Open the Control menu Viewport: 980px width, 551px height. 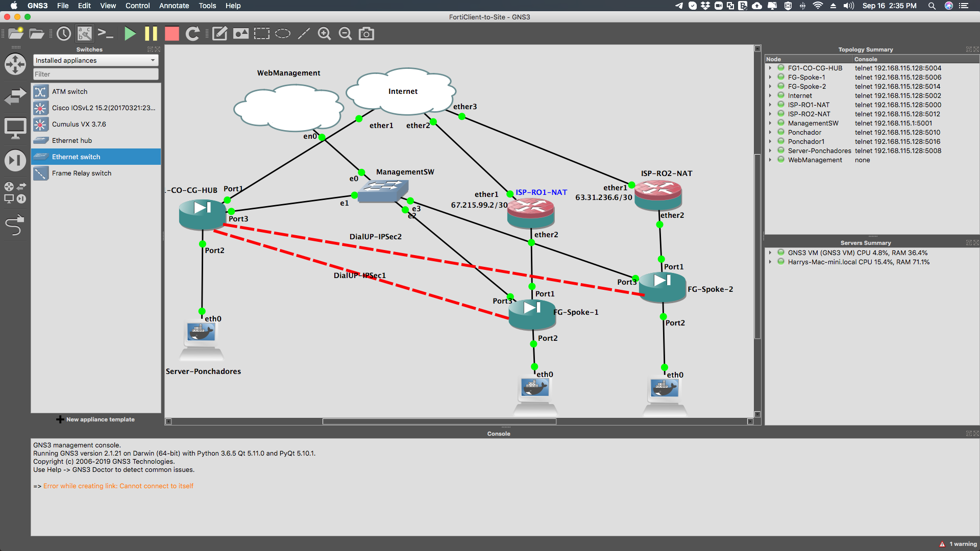pos(137,6)
